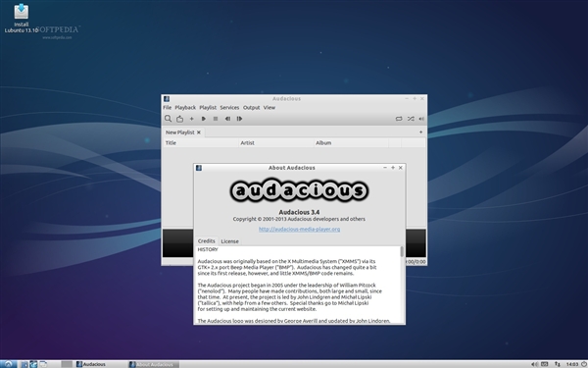Click the show desktop taskbar icon
The image size is (588, 368).
click(x=43, y=364)
